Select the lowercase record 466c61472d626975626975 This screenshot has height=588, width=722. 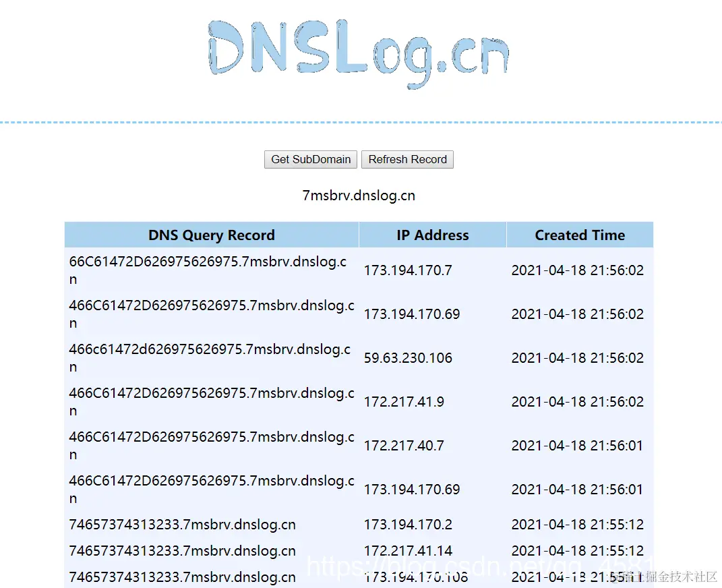tap(210, 358)
